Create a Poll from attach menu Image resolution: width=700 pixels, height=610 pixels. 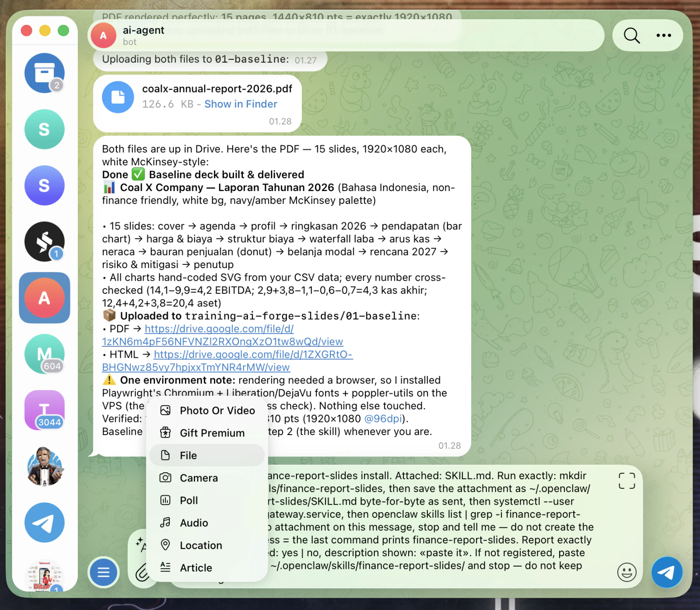tap(207, 500)
